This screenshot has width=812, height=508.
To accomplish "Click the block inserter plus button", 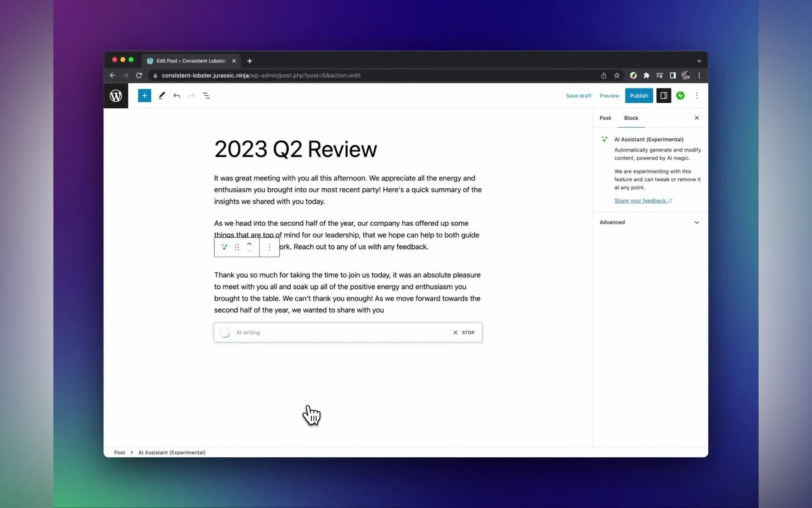I will click(x=144, y=96).
